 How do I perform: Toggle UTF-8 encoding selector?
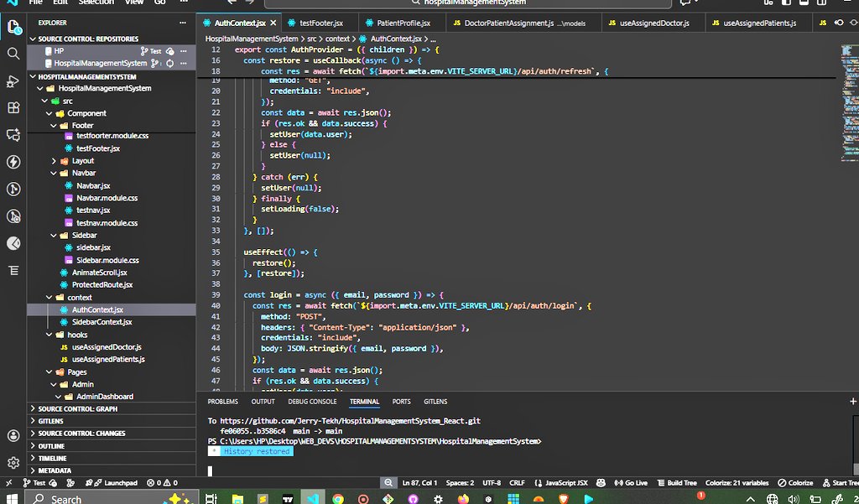pos(492,482)
